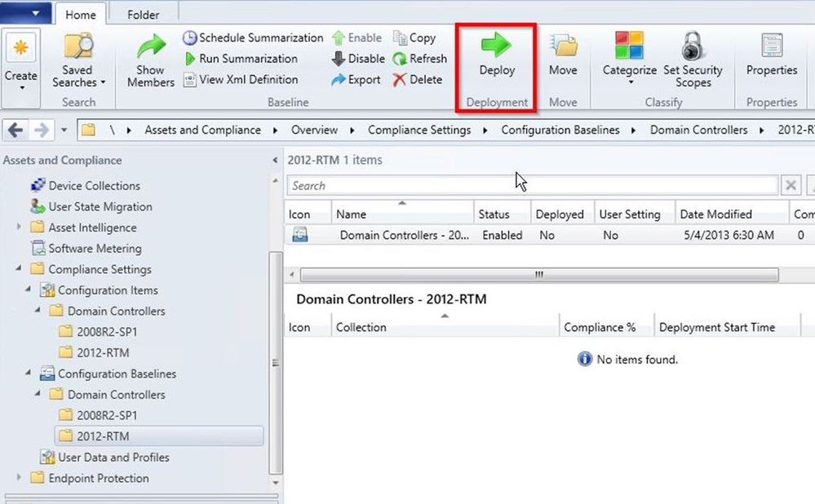Copy the selected baseline

(414, 38)
